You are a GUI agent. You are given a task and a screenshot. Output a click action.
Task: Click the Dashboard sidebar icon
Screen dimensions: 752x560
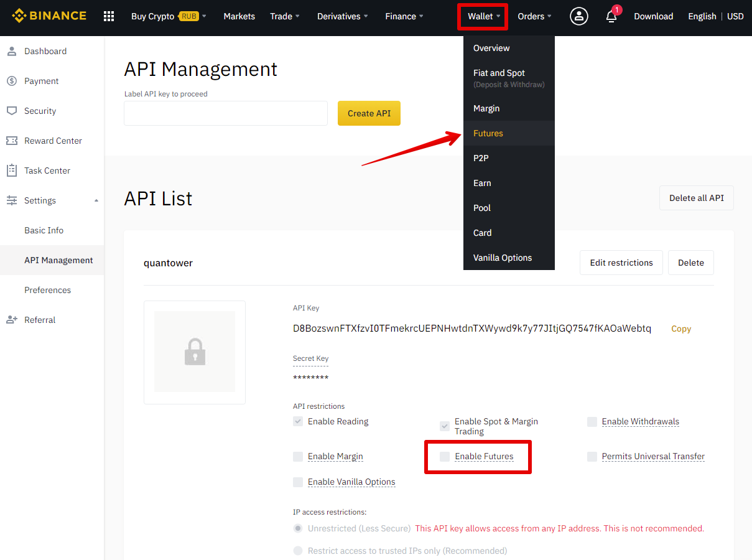click(11, 51)
